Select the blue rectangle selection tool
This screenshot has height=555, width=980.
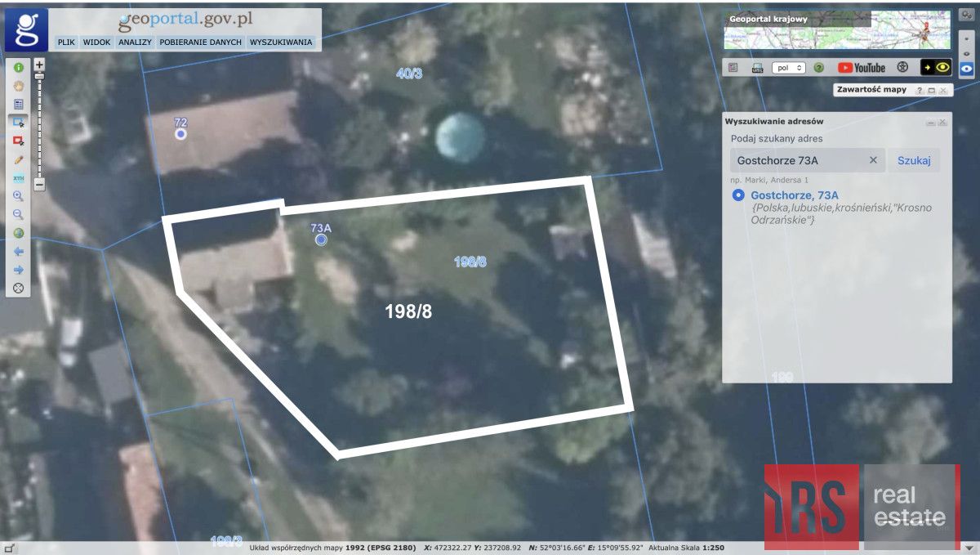[x=18, y=123]
